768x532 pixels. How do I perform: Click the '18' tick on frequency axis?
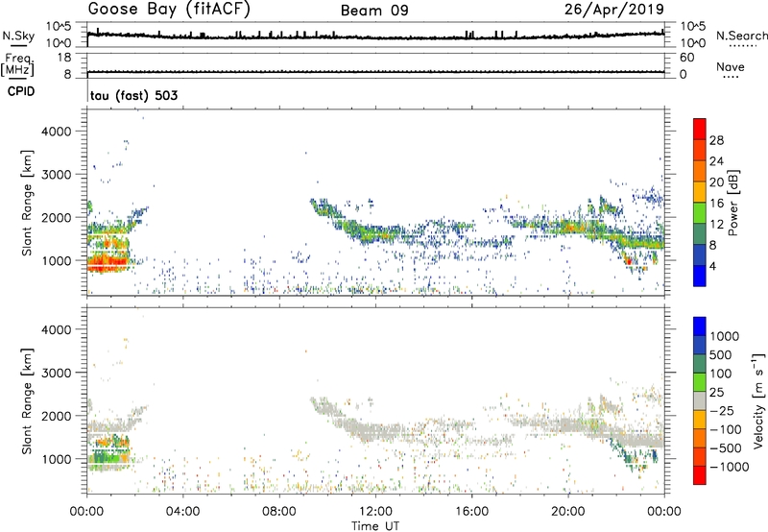point(64,58)
